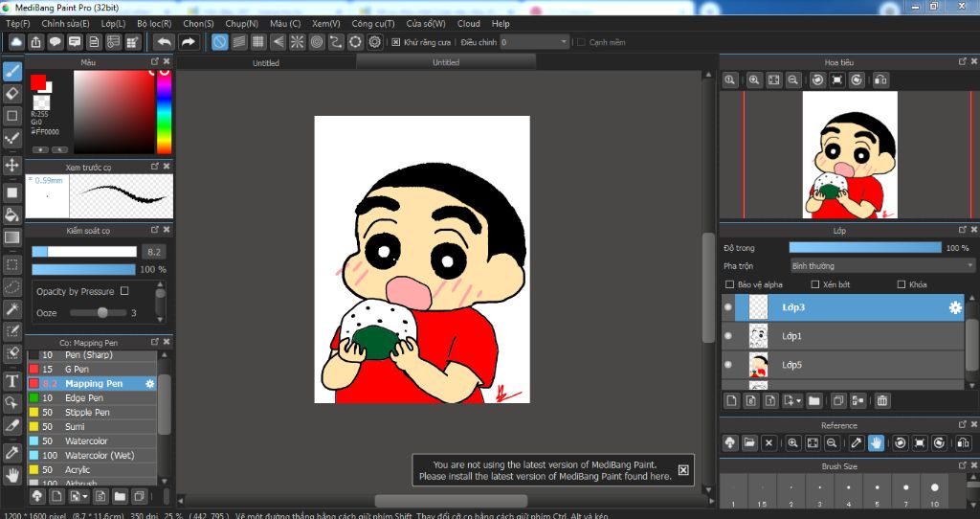Select the Hand tool
The image size is (980, 519).
[11, 475]
